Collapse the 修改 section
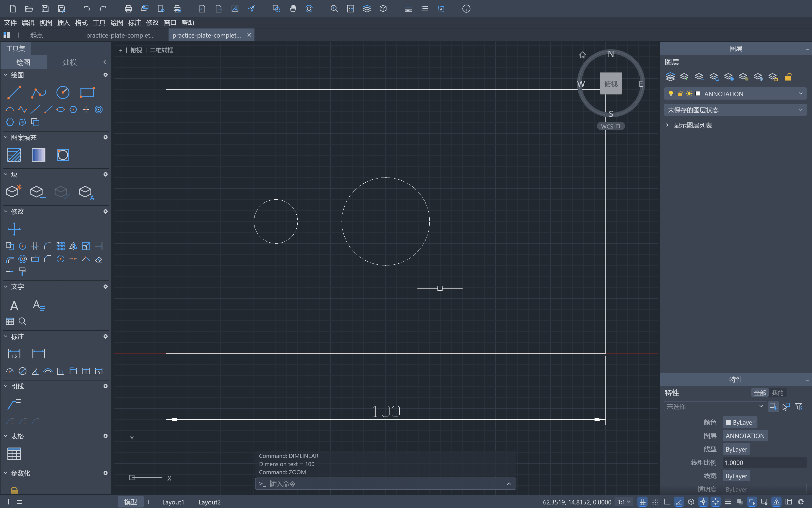 6,211
